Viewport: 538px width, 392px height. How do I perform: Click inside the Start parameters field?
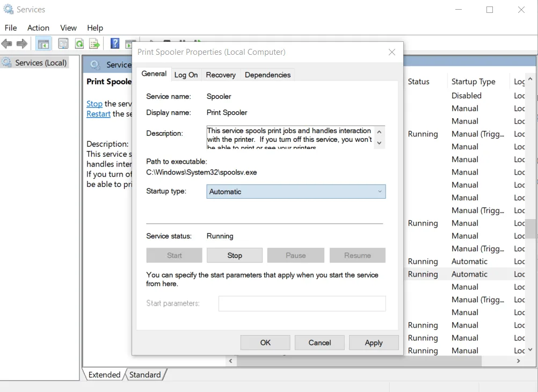point(302,303)
